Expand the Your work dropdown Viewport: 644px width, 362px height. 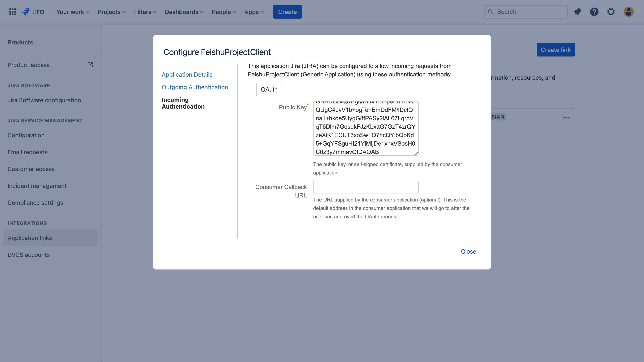(73, 12)
